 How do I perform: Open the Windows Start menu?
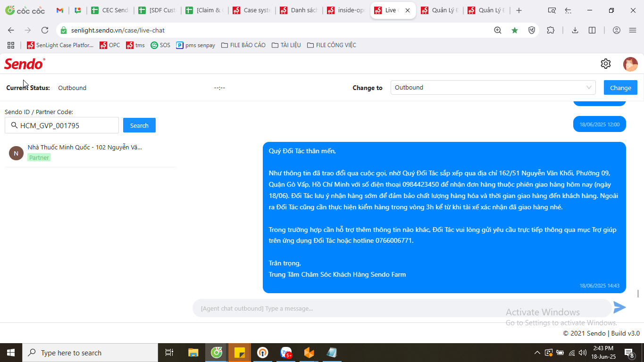point(11,353)
